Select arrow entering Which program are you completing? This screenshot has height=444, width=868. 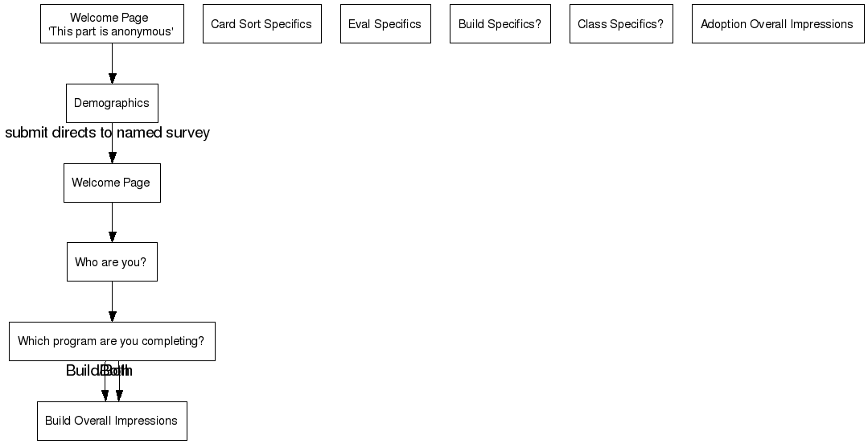pyautogui.click(x=112, y=302)
